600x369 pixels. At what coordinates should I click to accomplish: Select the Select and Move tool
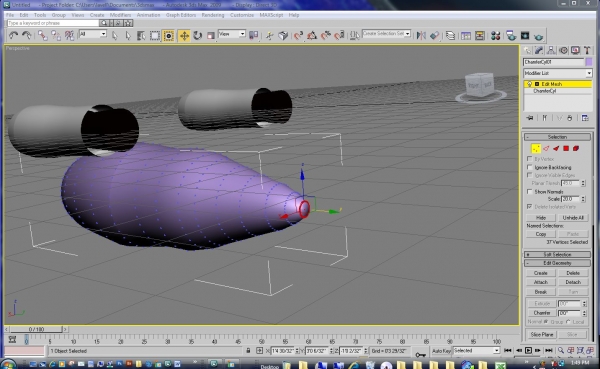(x=184, y=36)
